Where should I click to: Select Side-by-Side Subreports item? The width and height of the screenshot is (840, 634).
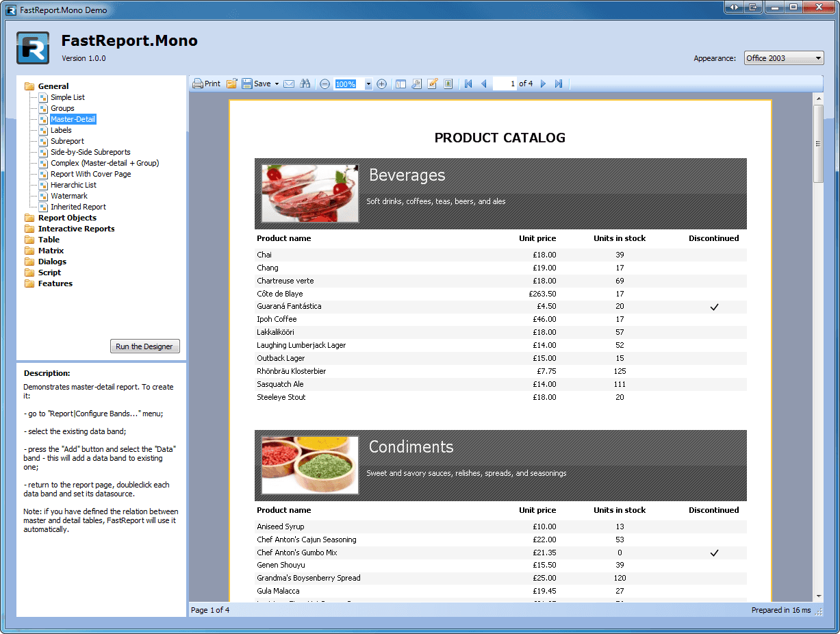pyautogui.click(x=90, y=152)
